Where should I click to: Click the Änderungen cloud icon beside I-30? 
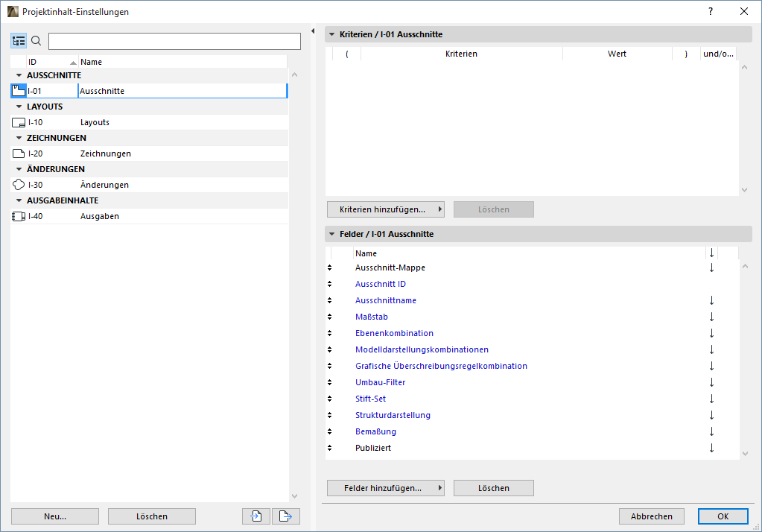pos(18,184)
